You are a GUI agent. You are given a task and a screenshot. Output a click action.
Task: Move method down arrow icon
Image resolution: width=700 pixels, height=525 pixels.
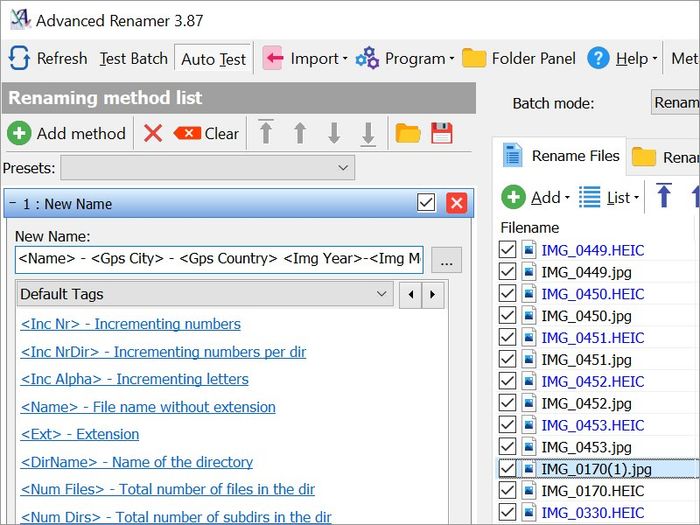click(334, 133)
